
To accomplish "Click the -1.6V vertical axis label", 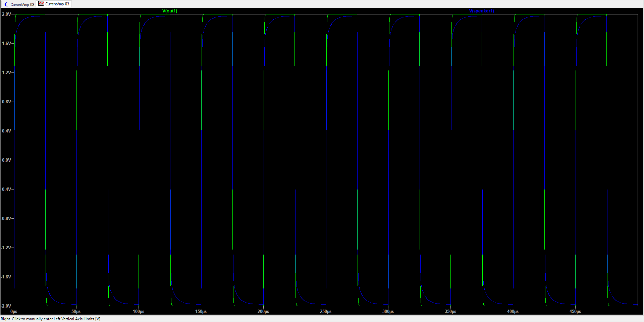I will pyautogui.click(x=6, y=277).
